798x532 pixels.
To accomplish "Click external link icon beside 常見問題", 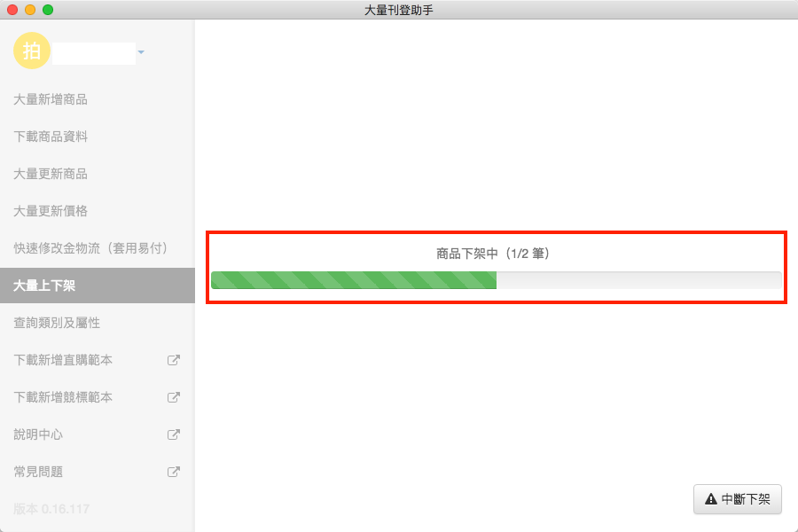I will pyautogui.click(x=174, y=472).
